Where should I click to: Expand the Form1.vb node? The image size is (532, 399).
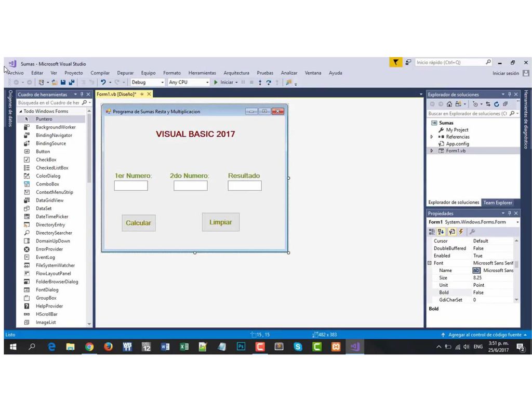pyautogui.click(x=432, y=151)
